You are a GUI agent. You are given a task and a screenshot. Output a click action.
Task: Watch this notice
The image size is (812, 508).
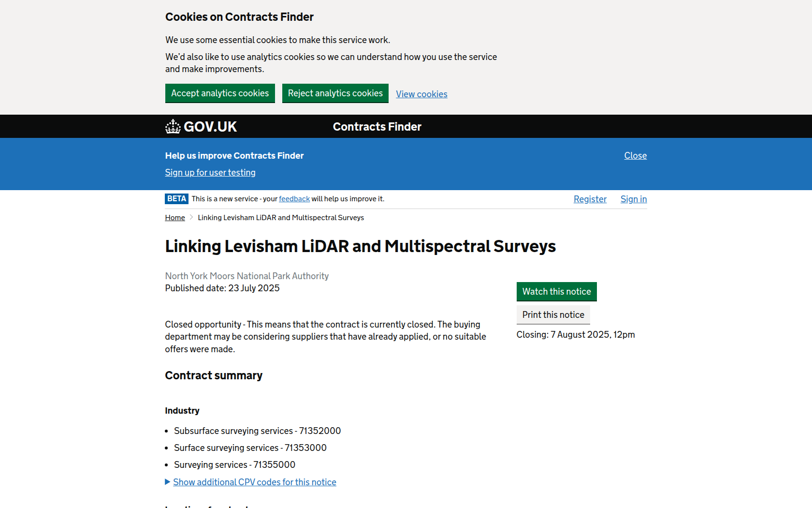coord(556,291)
